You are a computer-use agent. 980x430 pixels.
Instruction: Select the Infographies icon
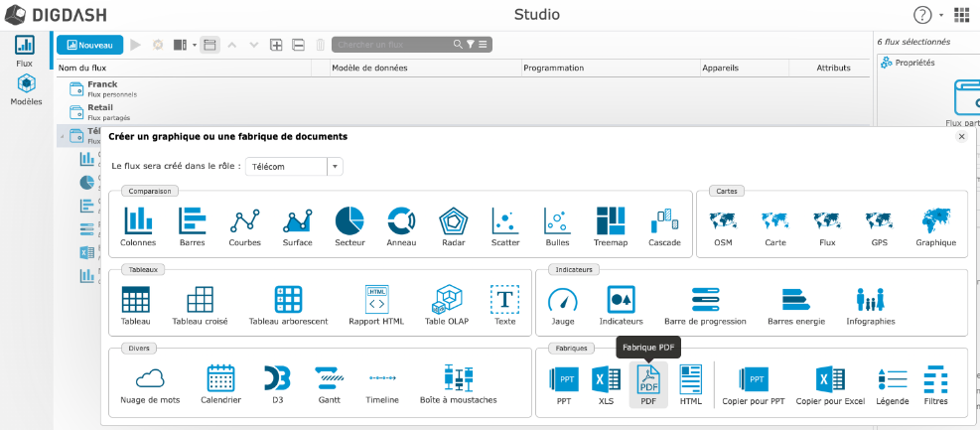pos(871,305)
